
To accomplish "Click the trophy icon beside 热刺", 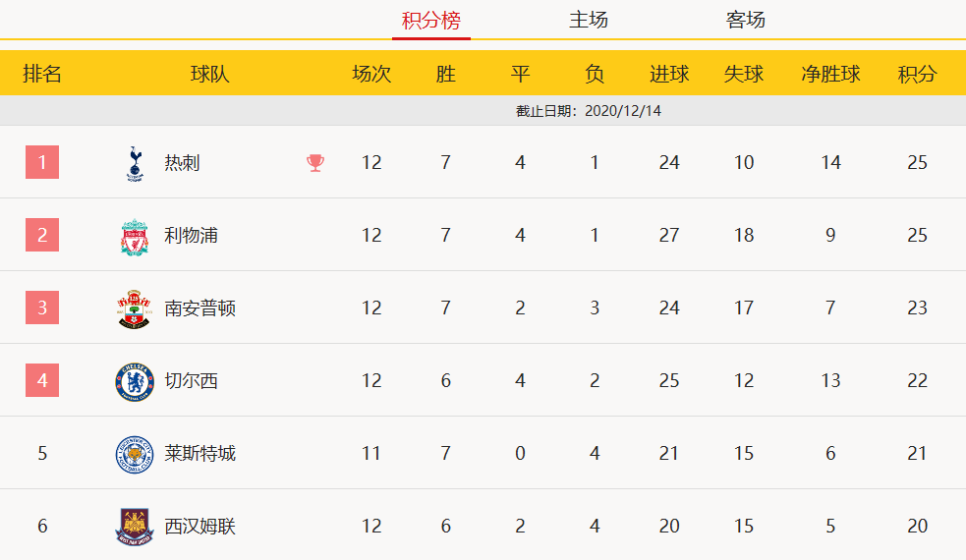I will point(315,163).
